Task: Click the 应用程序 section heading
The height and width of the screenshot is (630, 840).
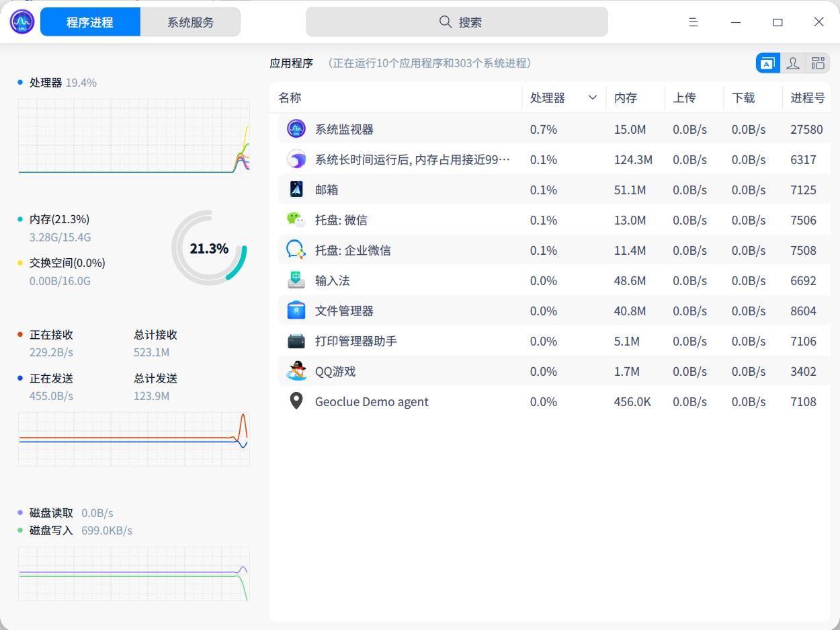Action: [292, 63]
